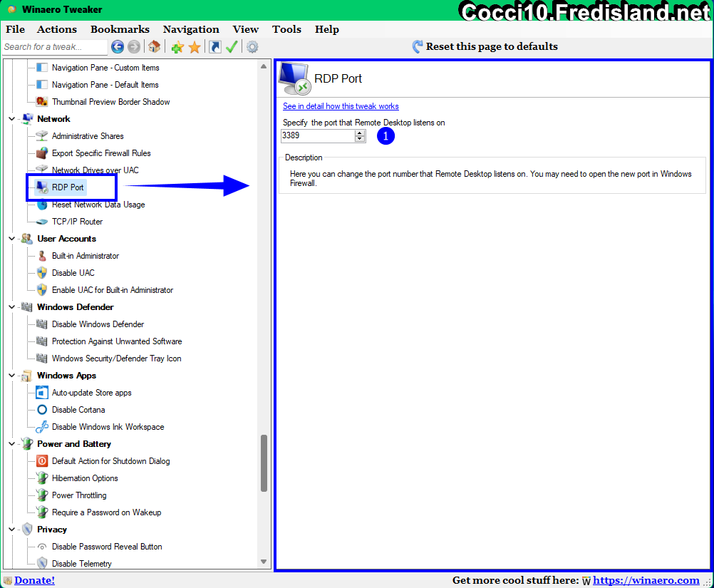Click the green checkmark toolbar icon
The width and height of the screenshot is (714, 588).
tap(232, 46)
